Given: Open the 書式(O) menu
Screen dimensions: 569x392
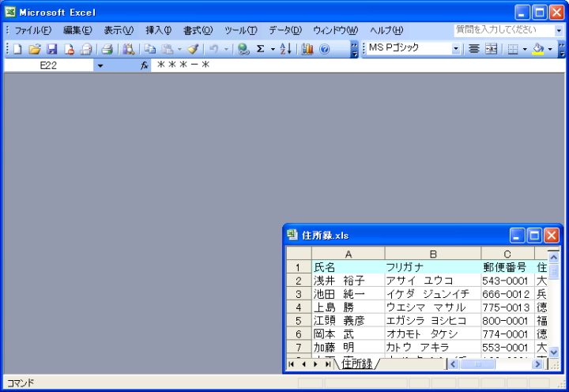Looking at the screenshot, I should point(198,30).
